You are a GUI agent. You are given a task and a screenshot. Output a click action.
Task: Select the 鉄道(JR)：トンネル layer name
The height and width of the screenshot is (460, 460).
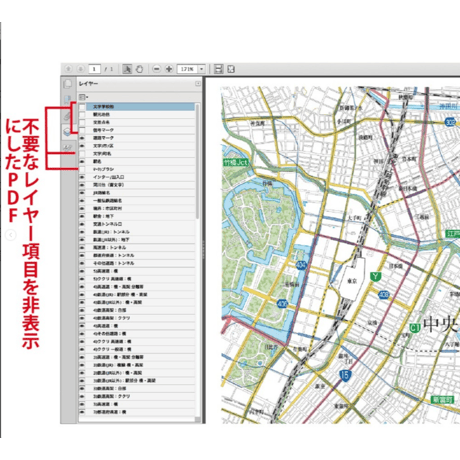111,232
